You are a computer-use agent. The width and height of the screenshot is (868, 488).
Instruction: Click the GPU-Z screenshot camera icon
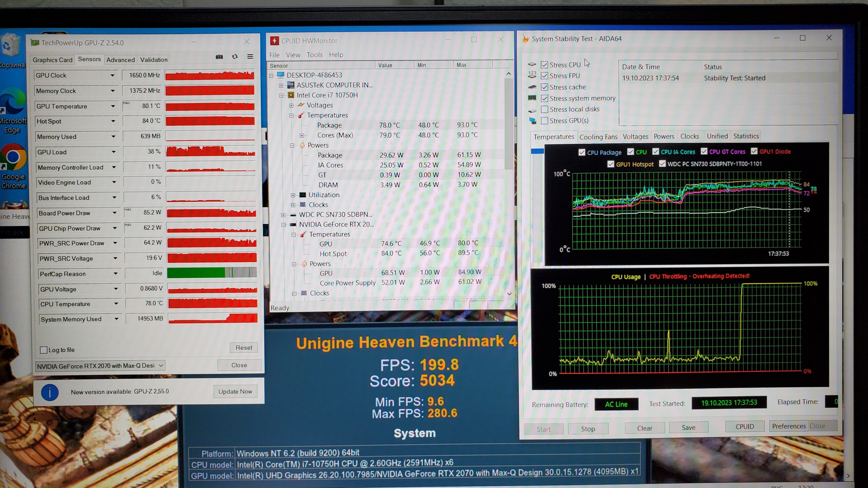219,57
